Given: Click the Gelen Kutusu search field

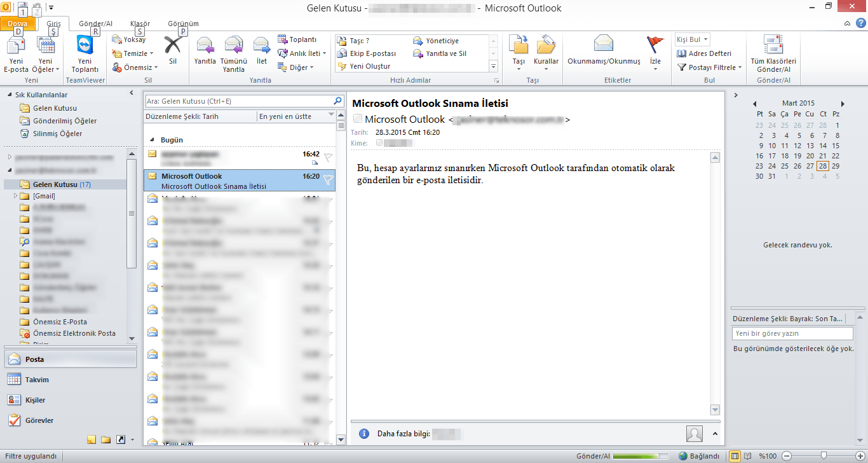Looking at the screenshot, I should pos(238,101).
